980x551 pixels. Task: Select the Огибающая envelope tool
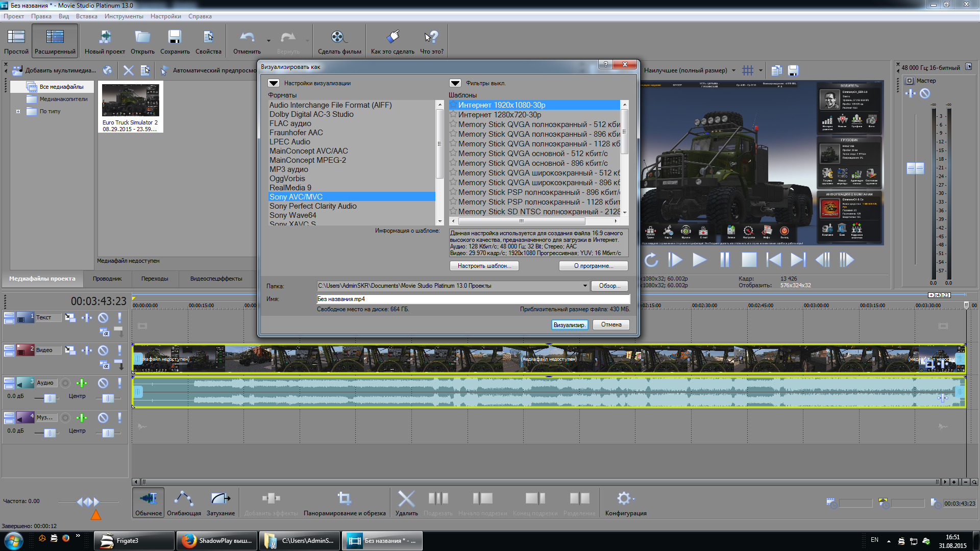[x=184, y=503]
